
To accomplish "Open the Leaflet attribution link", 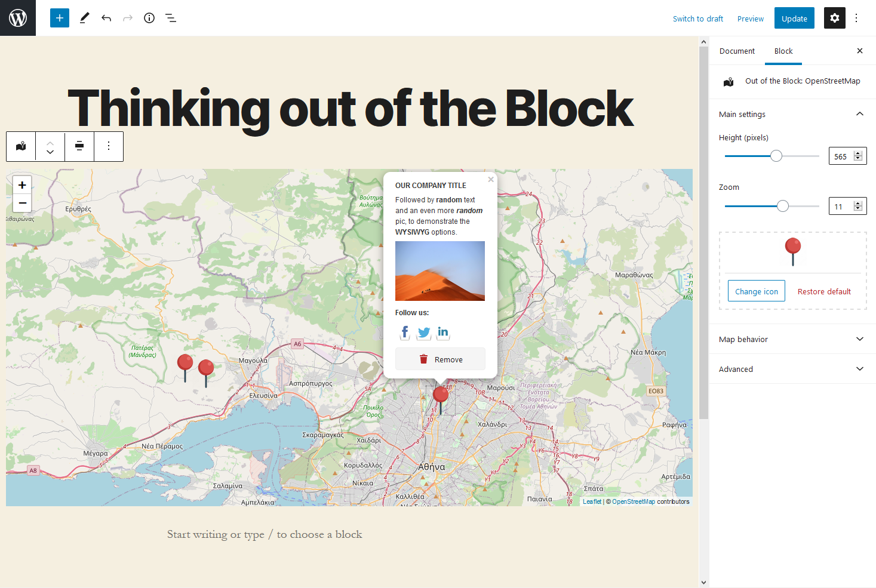I will coord(592,501).
